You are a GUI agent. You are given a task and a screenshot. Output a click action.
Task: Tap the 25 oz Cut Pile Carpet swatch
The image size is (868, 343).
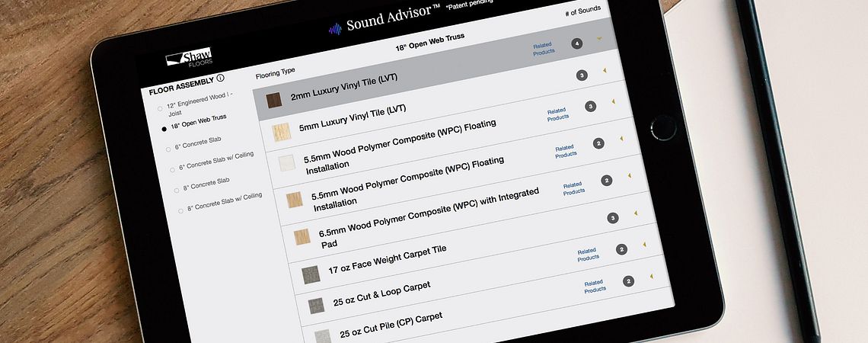coord(323,336)
